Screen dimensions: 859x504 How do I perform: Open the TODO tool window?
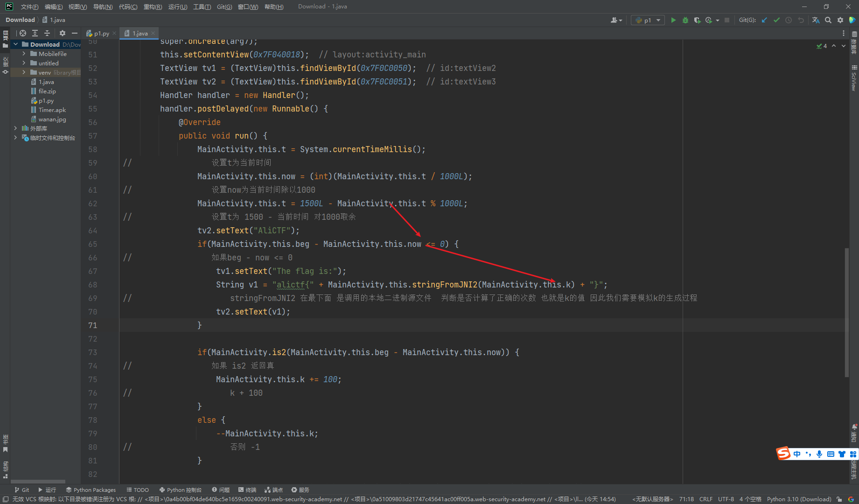(138, 490)
